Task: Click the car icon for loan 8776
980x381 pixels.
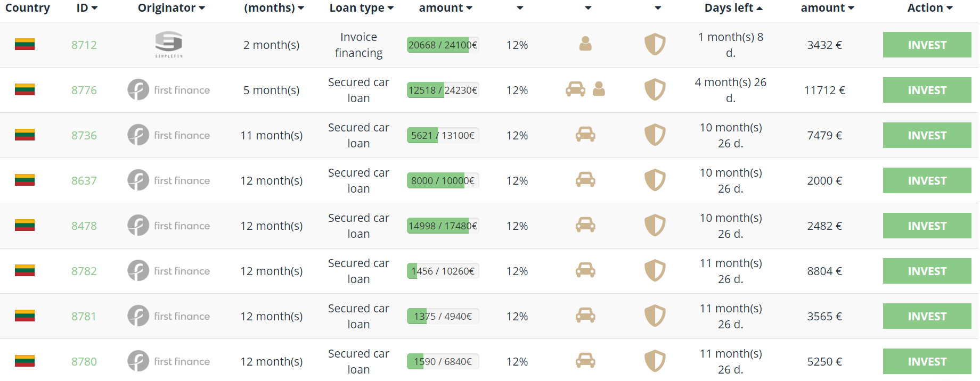Action: pos(575,89)
